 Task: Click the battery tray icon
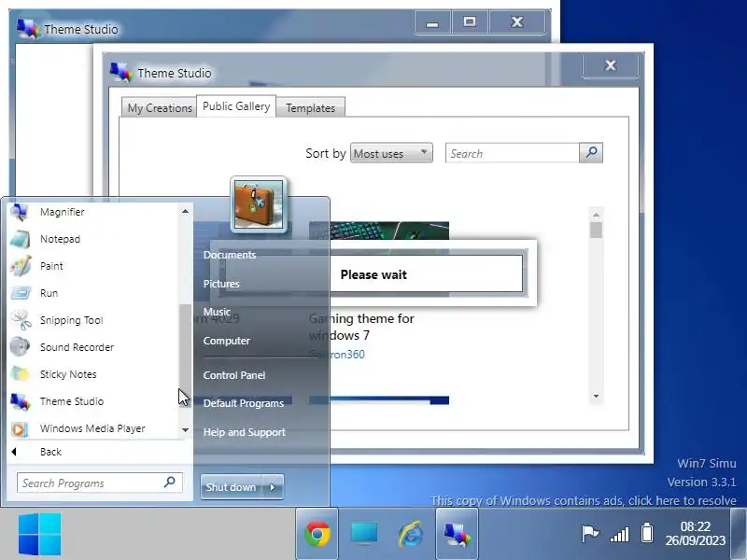coord(647,533)
